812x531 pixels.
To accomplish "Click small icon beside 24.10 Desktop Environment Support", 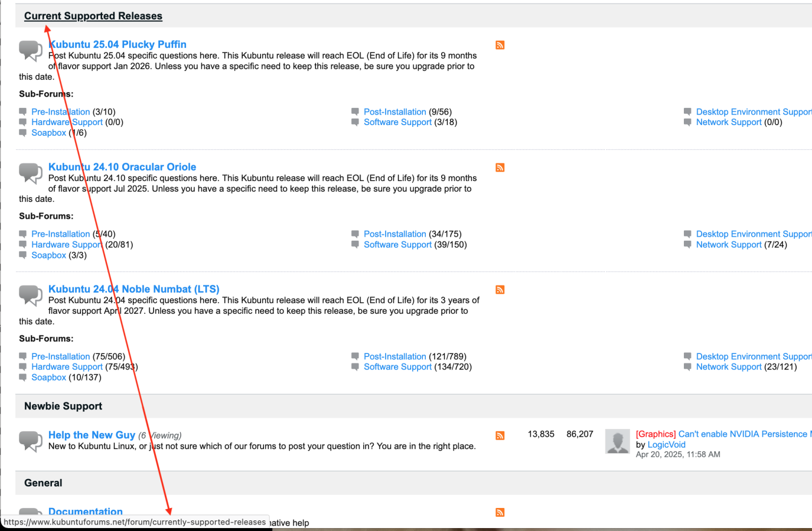I will point(688,234).
